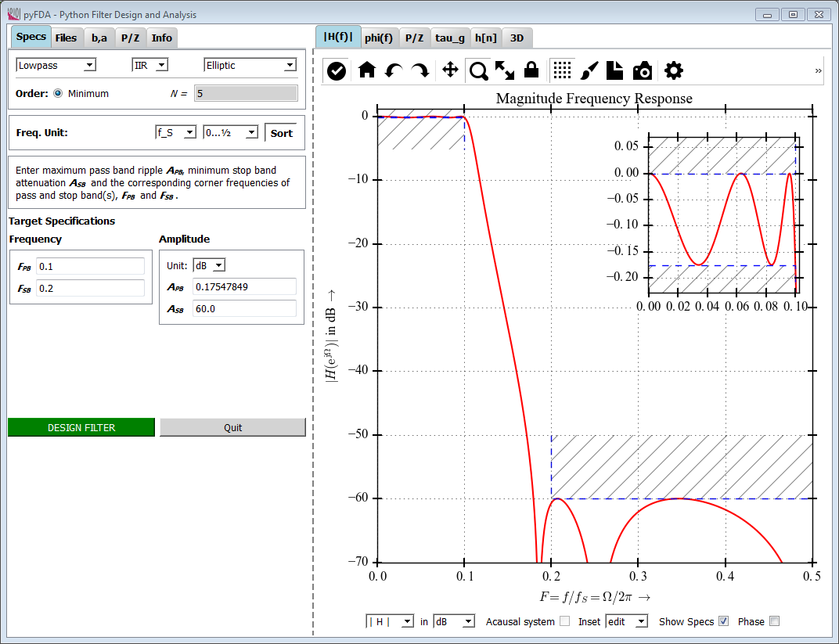Toggle the dotted grid icon
The height and width of the screenshot is (644, 839).
click(x=562, y=70)
